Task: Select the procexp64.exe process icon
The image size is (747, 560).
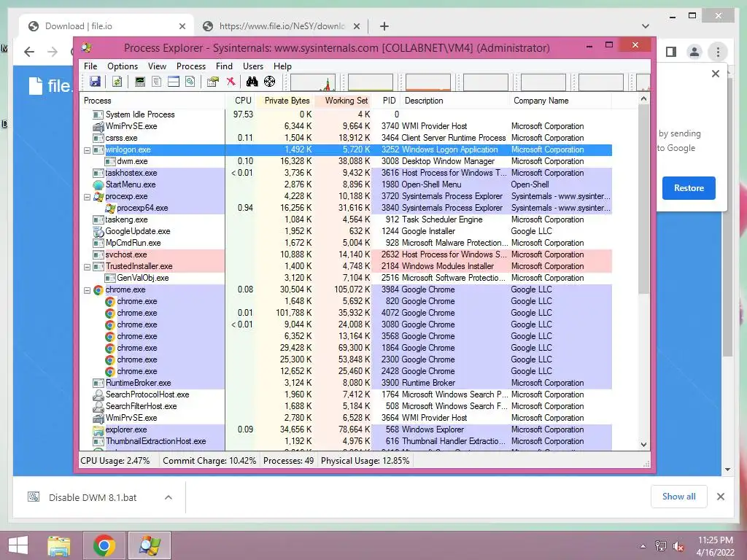Action: point(110,208)
